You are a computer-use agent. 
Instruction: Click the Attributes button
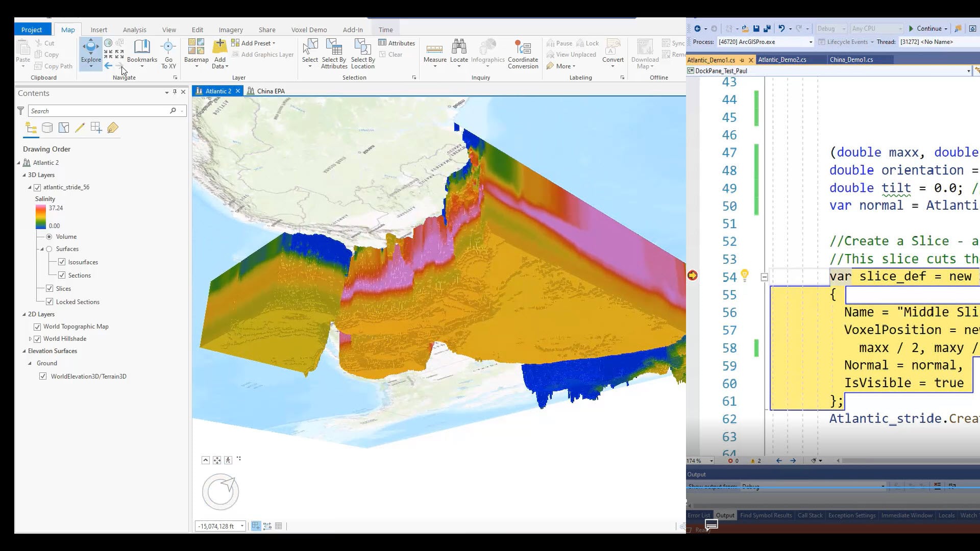[x=397, y=43]
